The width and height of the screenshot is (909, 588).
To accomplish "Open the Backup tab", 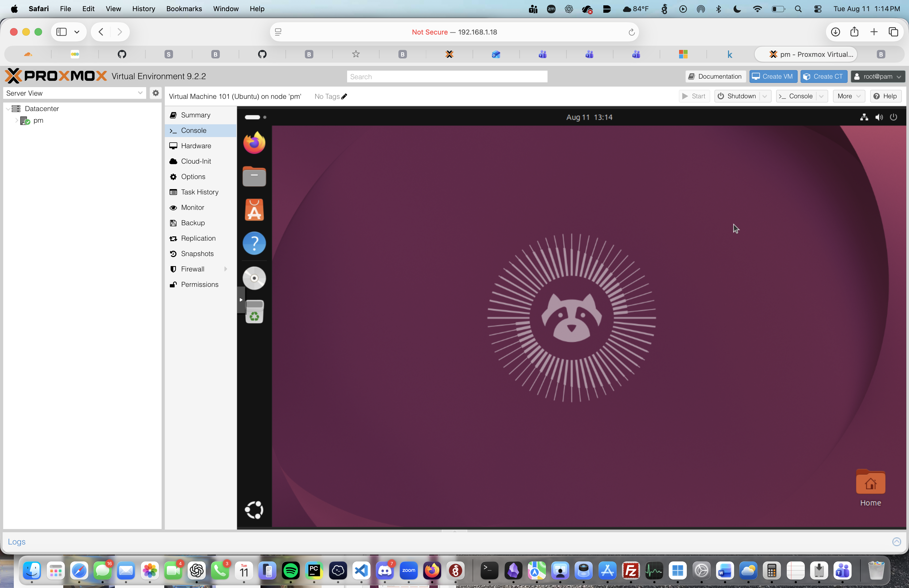I will [200, 223].
